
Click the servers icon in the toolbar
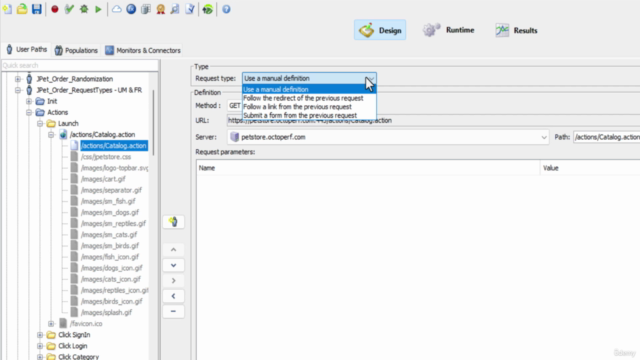pyautogui.click(x=146, y=9)
